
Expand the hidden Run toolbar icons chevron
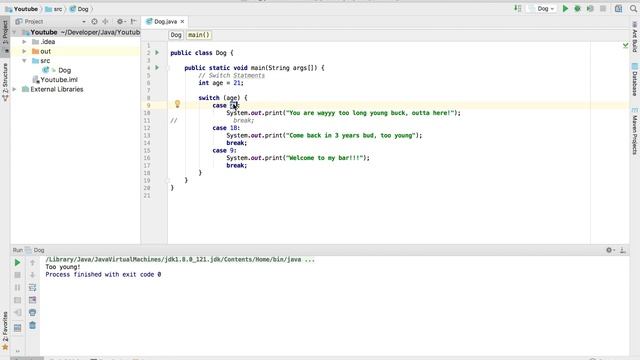17,351
